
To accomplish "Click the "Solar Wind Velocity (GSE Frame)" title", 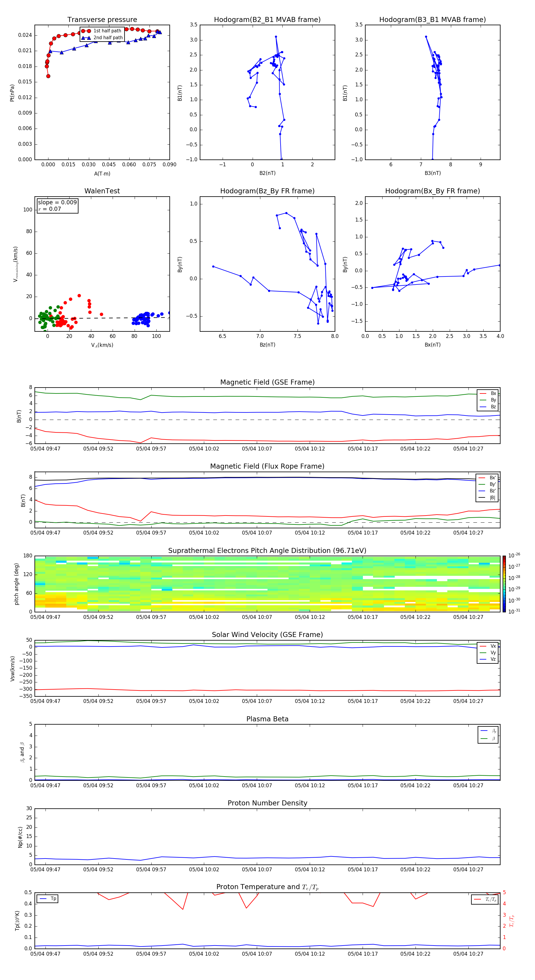I will pos(267,635).
